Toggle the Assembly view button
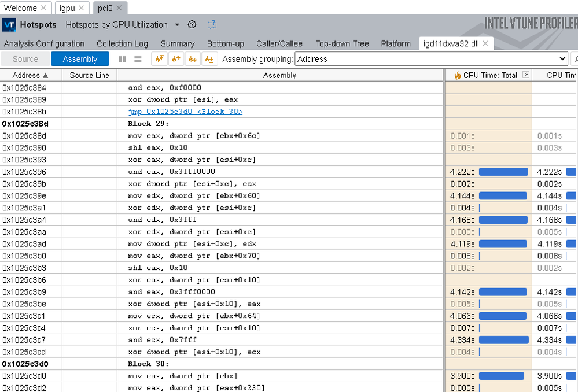Screen dimensions: 578x392 (80, 59)
